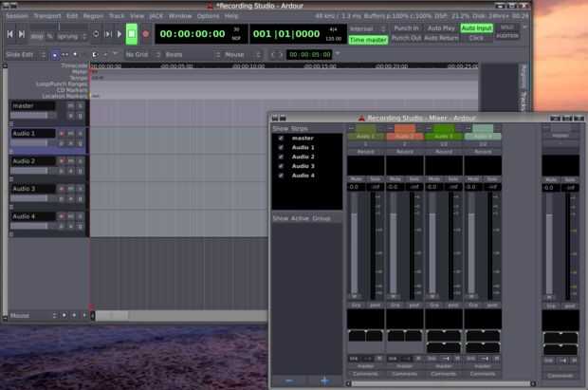The image size is (588, 390).
Task: Disable the green Auto Input button
Action: (476, 28)
